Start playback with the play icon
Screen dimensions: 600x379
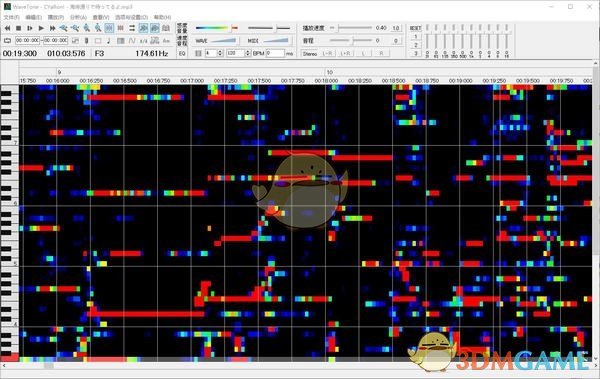(41, 28)
